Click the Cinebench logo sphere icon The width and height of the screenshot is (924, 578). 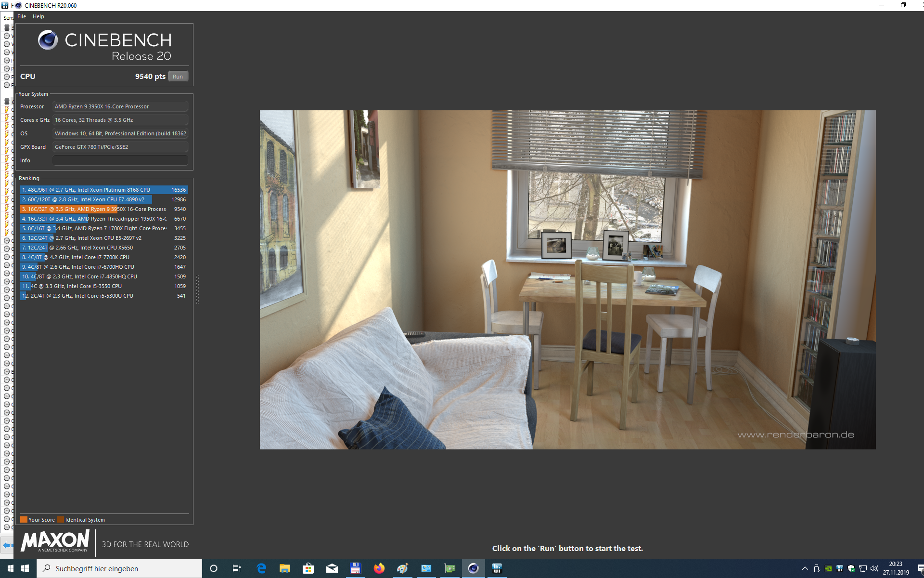click(x=48, y=40)
